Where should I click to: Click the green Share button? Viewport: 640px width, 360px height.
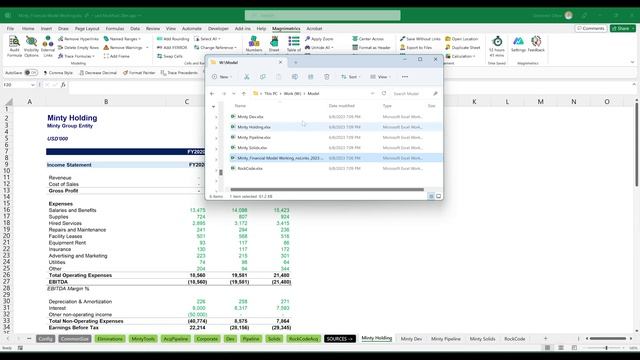point(622,28)
